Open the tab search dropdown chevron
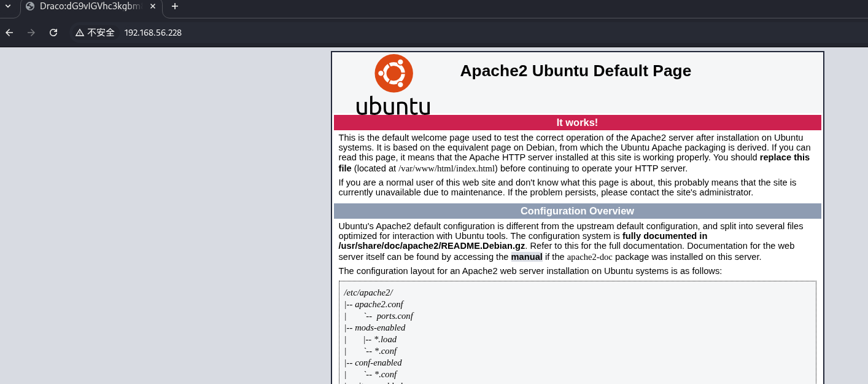Screen dimensions: 868x384 click(x=8, y=6)
